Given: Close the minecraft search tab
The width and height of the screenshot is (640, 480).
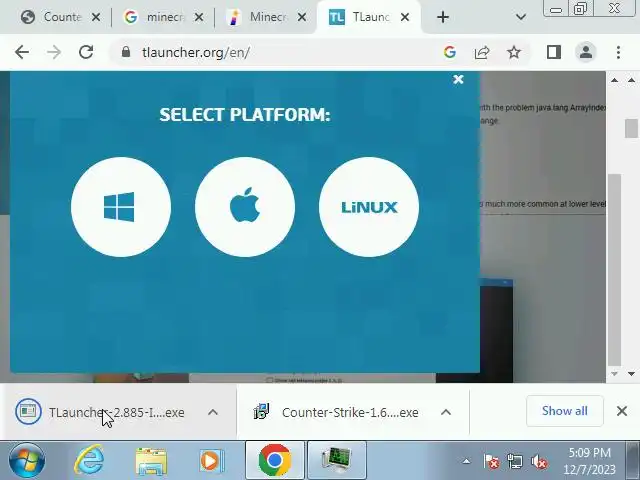Looking at the screenshot, I should [x=199, y=17].
